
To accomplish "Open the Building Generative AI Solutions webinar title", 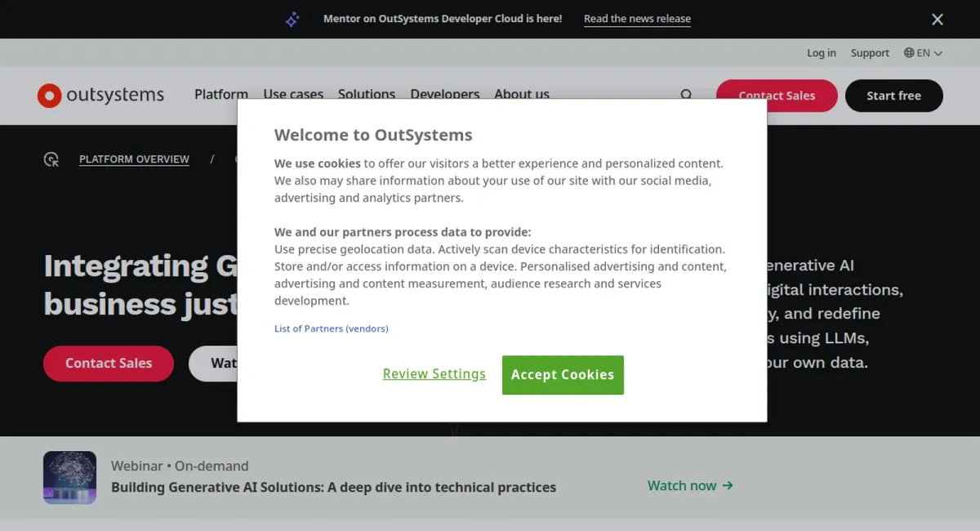I will (x=333, y=488).
